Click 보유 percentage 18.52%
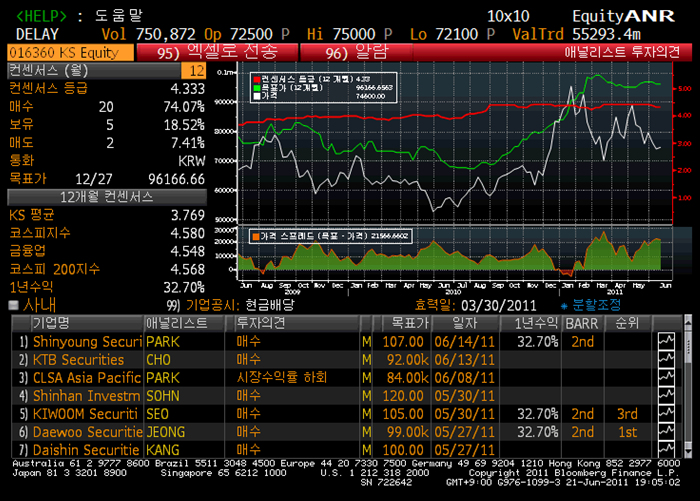 tap(184, 125)
